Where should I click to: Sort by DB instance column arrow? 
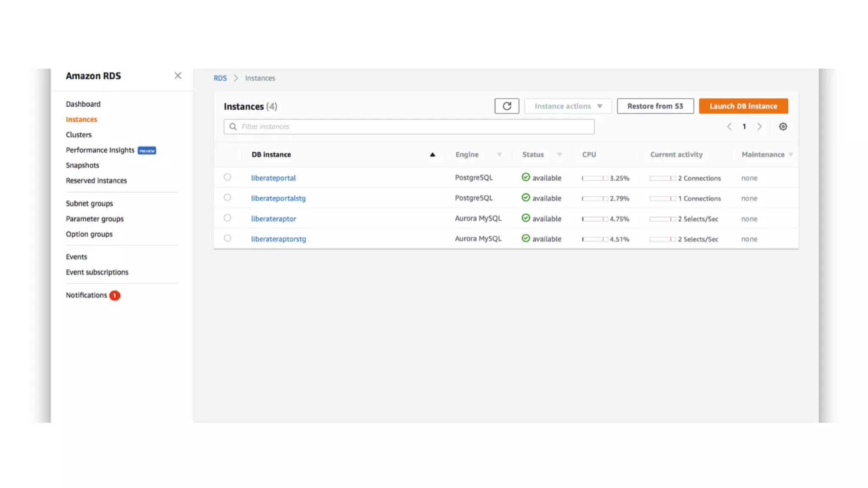tap(432, 155)
